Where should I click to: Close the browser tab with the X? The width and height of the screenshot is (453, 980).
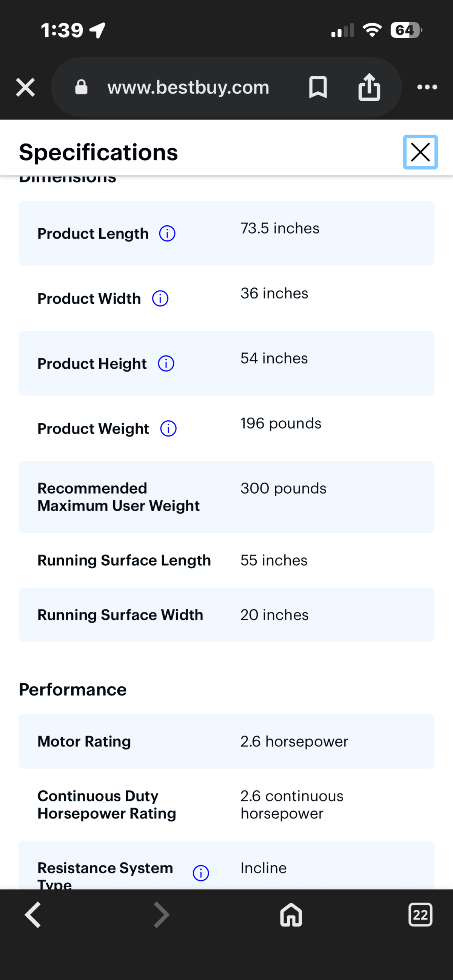tap(26, 87)
